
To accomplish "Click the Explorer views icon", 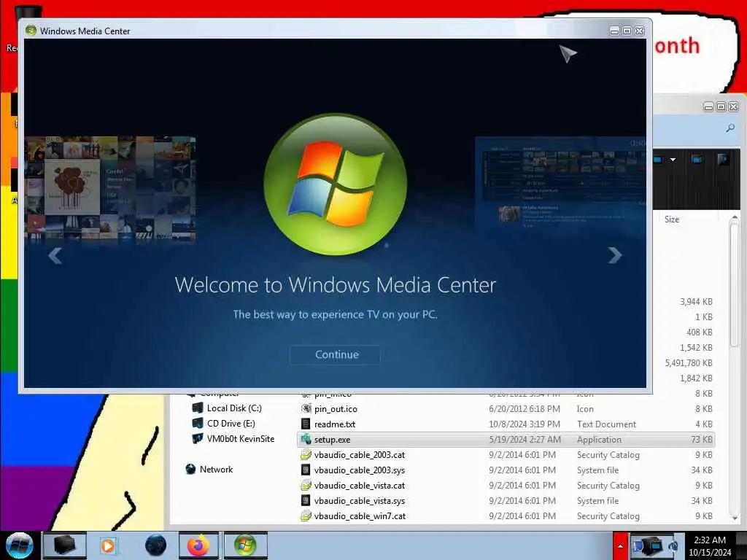I will [658, 160].
